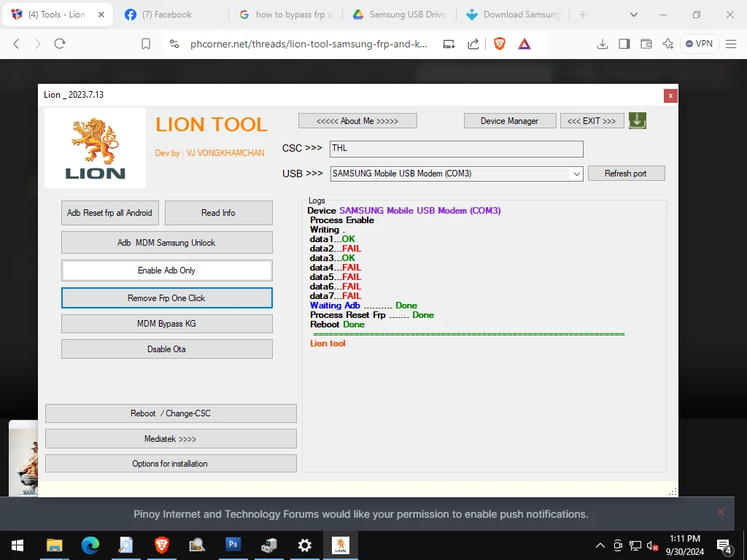Open the Brave browser taskbar icon
Screen dimensions: 747x560
(162, 545)
